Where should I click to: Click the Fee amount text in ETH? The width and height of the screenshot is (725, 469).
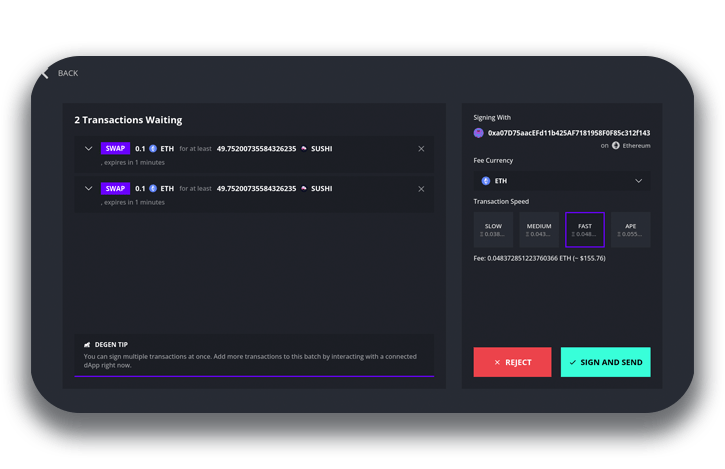point(539,258)
